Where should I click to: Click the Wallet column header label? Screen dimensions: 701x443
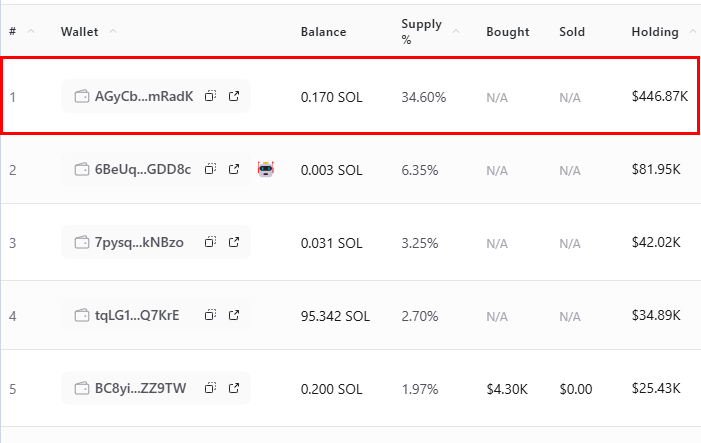[79, 32]
